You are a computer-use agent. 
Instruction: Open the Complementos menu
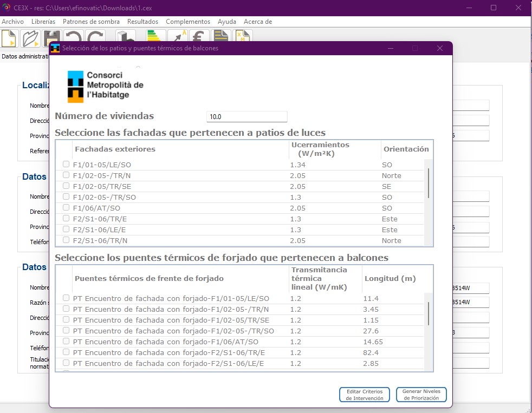click(x=187, y=22)
